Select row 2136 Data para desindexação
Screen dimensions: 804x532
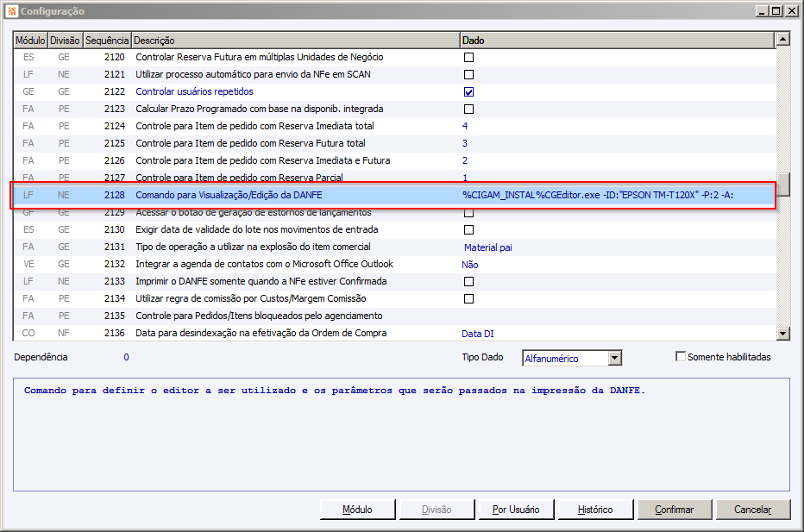[393, 333]
